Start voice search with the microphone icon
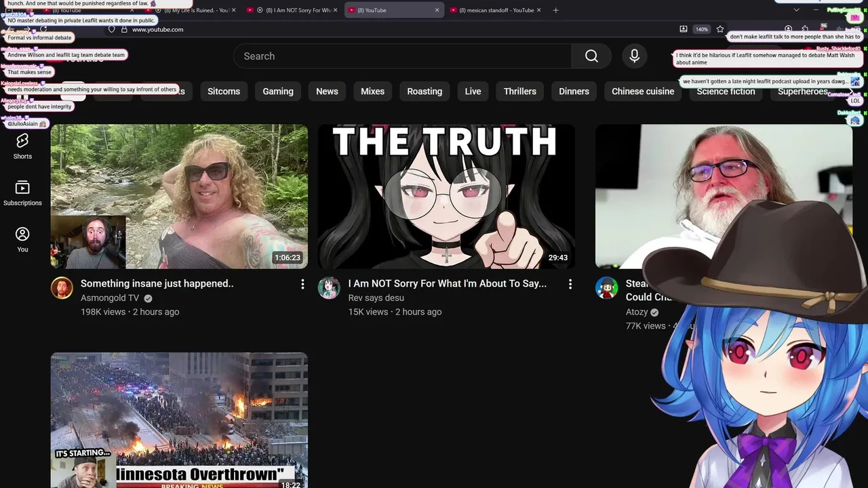The image size is (868, 488). 635,56
